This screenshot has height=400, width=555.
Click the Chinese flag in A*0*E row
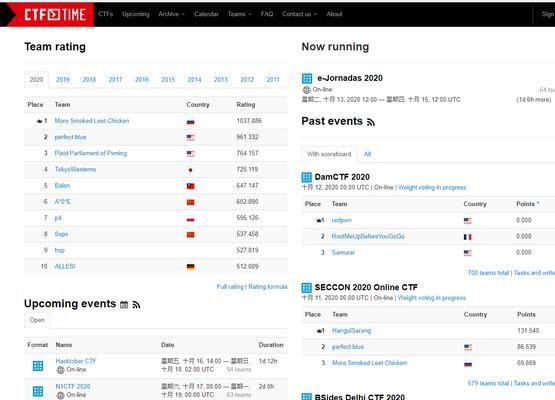pos(190,202)
